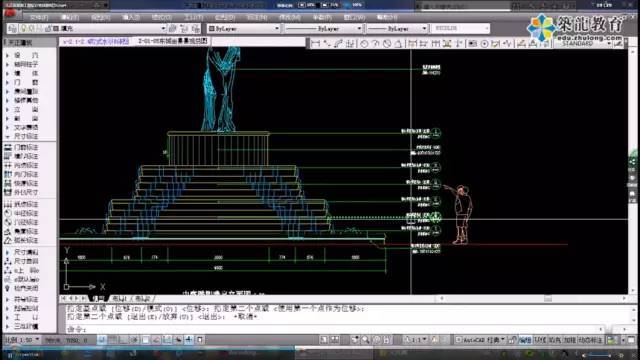The height and width of the screenshot is (360, 640).
Task: Toggle Lineweight display in status bar
Action: click(x=189, y=340)
